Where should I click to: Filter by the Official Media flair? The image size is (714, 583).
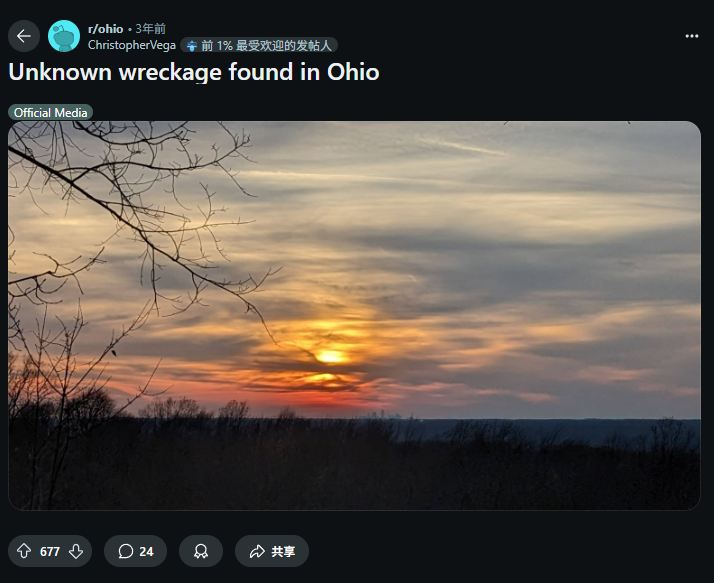coord(51,113)
